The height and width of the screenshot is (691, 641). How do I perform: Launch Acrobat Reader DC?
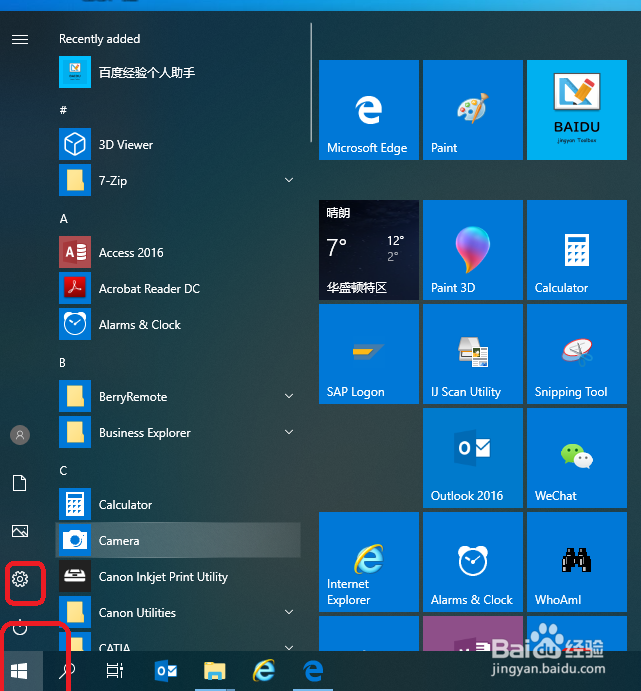[178, 289]
